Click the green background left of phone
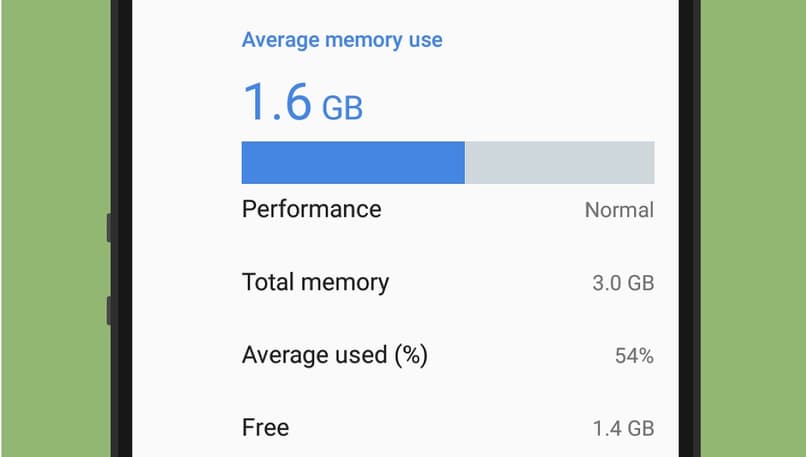The width and height of the screenshot is (806, 457). (55, 228)
